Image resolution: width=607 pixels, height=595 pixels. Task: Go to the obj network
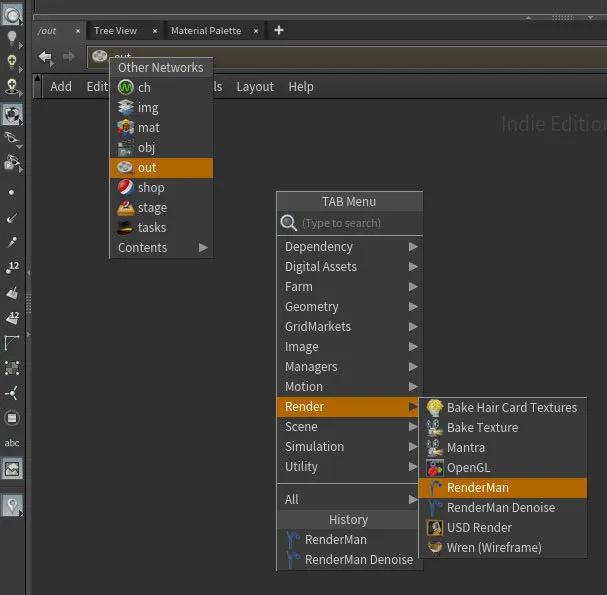pyautogui.click(x=161, y=147)
